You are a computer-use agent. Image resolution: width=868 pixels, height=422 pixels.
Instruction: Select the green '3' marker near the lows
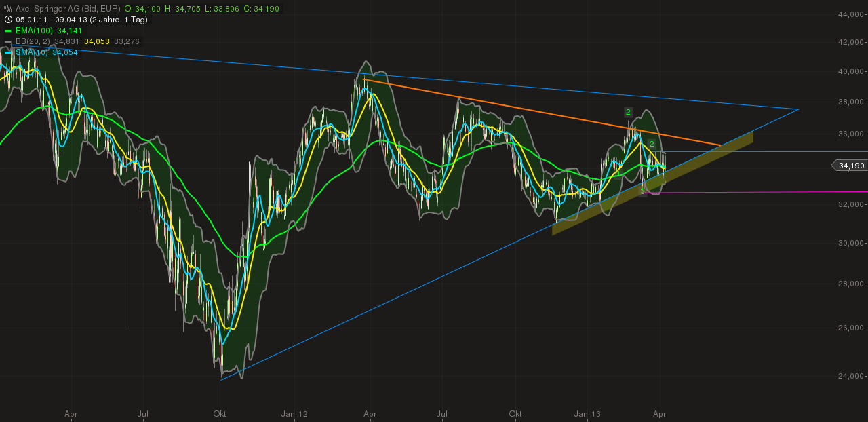tap(642, 191)
